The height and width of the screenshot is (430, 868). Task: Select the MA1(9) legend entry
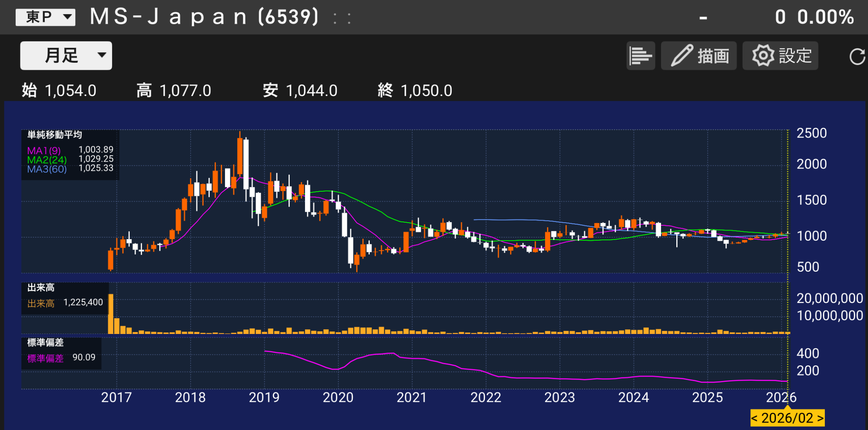point(44,151)
